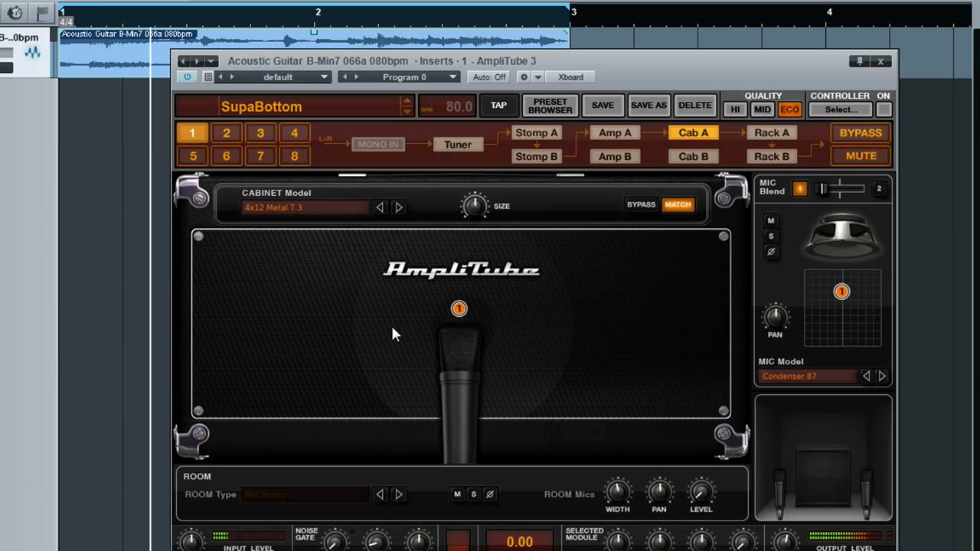Click the cabinet SIZE knob
This screenshot has height=551, width=980.
475,205
